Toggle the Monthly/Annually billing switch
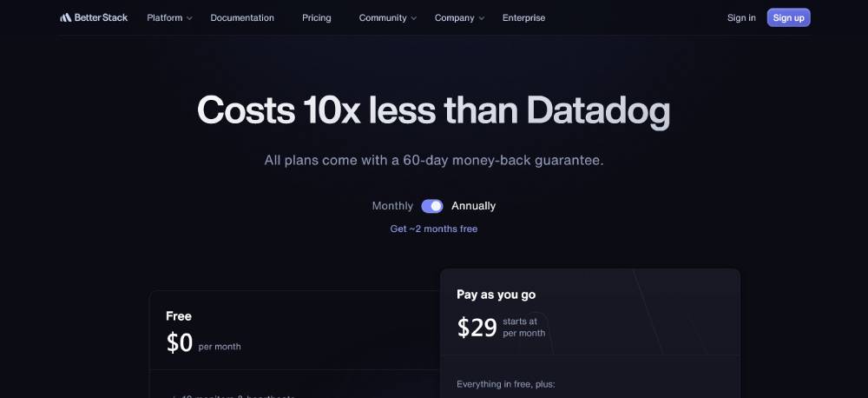The height and width of the screenshot is (398, 868). point(431,206)
